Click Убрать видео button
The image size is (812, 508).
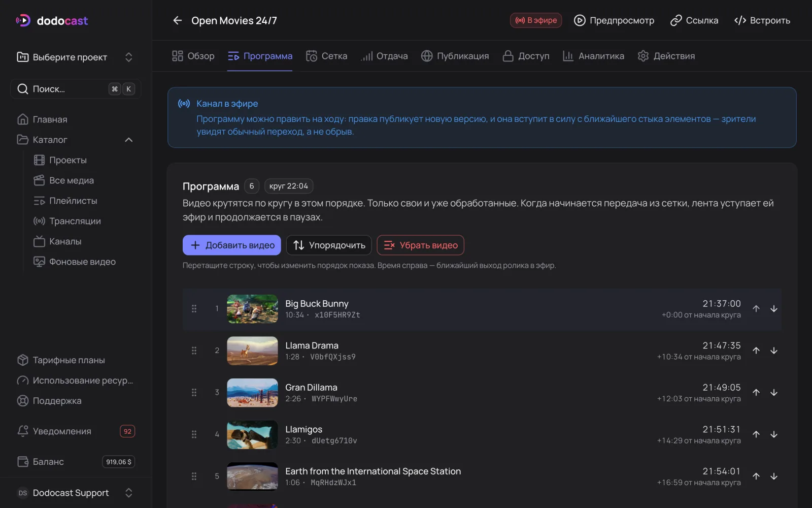point(420,245)
